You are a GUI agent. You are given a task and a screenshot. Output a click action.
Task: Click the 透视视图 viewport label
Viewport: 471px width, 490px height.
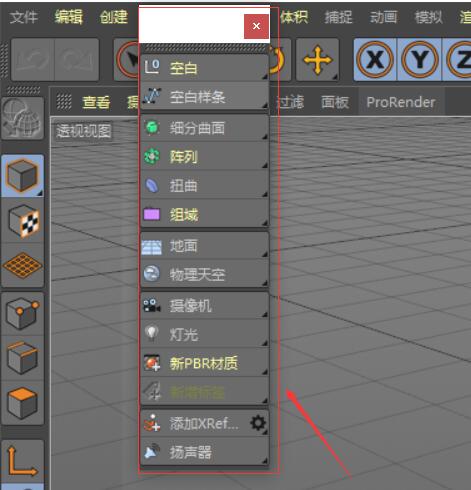83,131
